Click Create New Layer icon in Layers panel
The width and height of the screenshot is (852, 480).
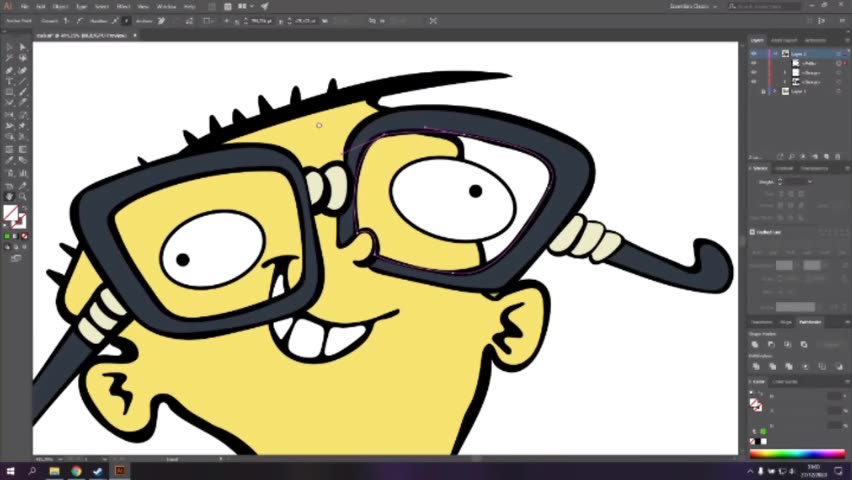point(826,157)
